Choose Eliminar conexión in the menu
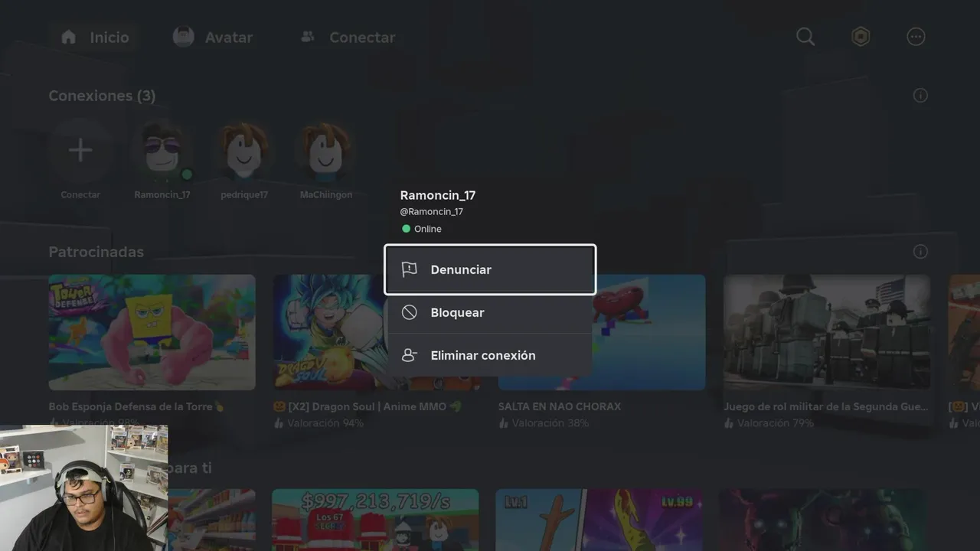This screenshot has height=551, width=980. point(490,355)
